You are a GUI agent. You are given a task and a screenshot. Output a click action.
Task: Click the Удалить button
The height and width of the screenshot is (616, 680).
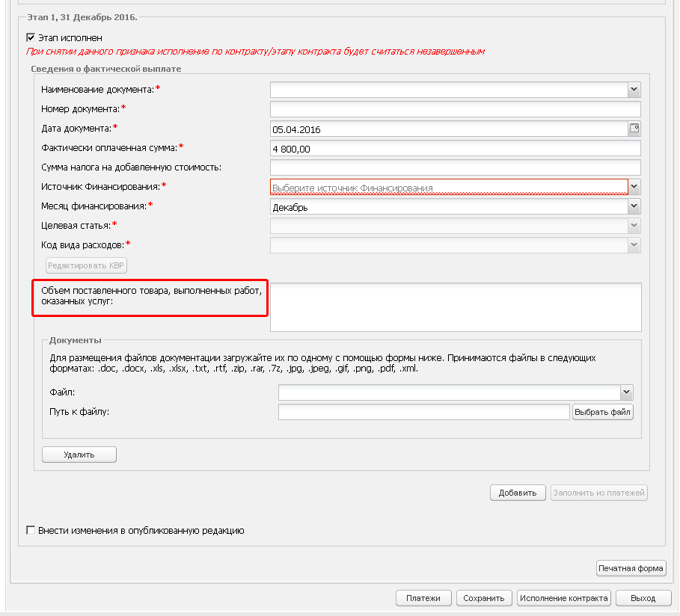79,455
